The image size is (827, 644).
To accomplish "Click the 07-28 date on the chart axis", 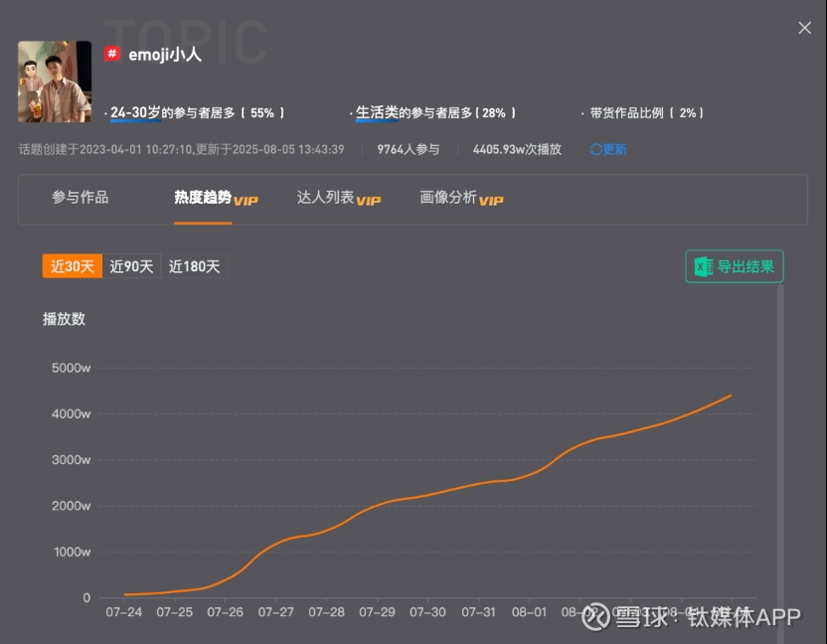I will coord(326,612).
